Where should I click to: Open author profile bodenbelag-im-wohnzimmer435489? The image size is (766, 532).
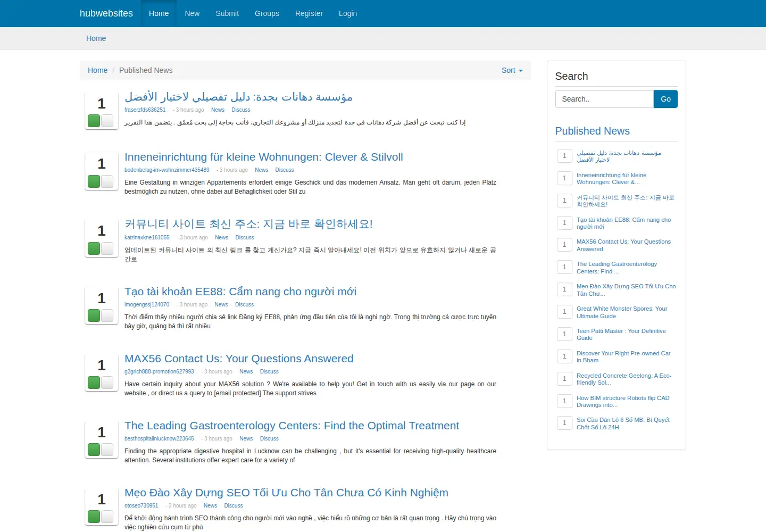(167, 170)
